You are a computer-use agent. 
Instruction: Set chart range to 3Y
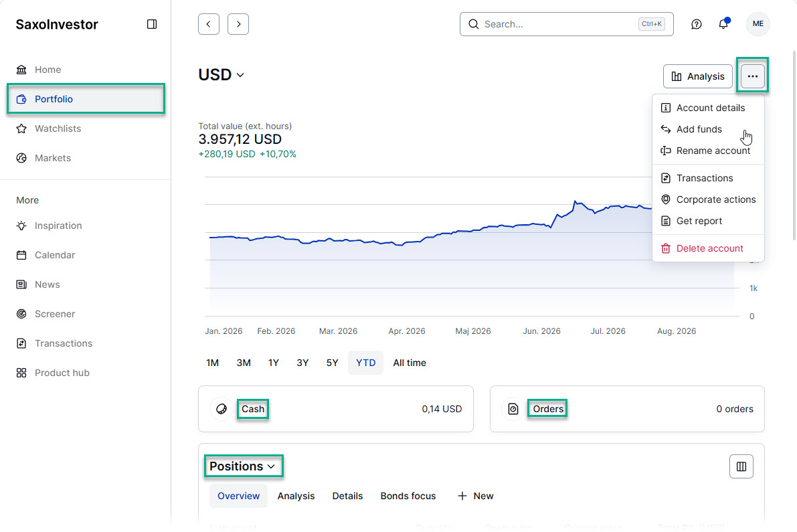click(302, 363)
